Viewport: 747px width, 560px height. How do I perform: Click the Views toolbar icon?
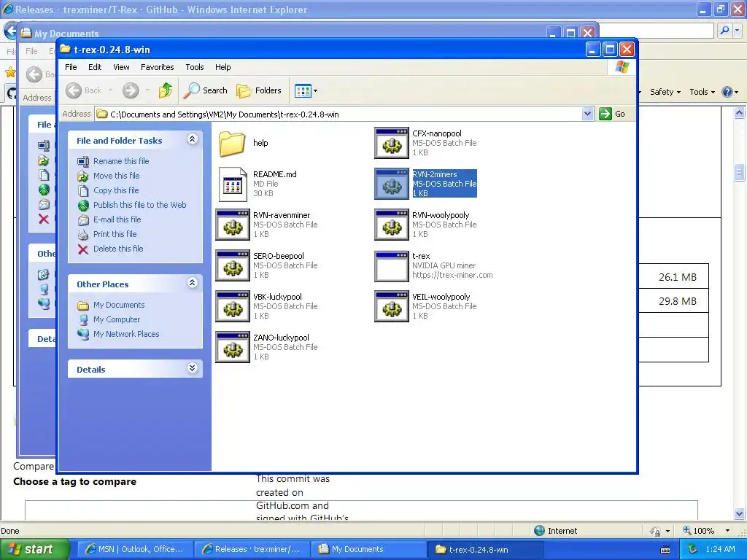point(303,90)
